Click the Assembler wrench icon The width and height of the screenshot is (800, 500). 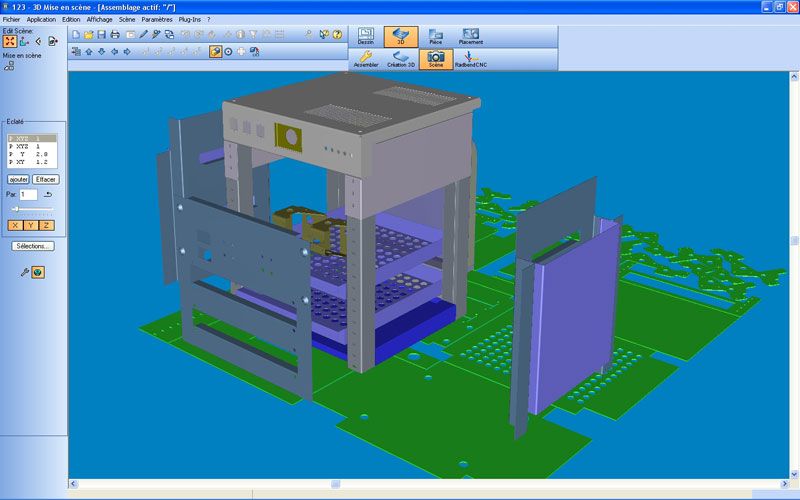tap(366, 59)
